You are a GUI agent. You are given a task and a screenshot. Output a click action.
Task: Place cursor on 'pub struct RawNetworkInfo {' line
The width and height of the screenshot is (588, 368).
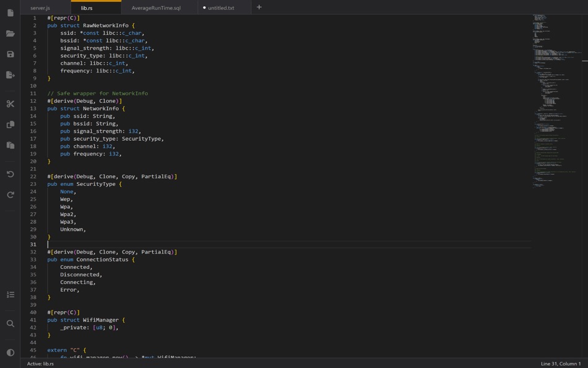coord(91,25)
